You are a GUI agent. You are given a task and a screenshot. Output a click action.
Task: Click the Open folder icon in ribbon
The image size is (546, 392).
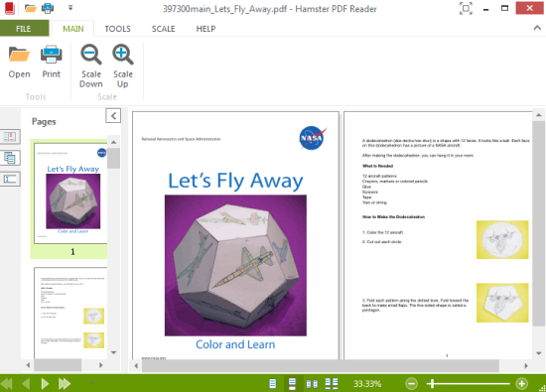pyautogui.click(x=19, y=55)
